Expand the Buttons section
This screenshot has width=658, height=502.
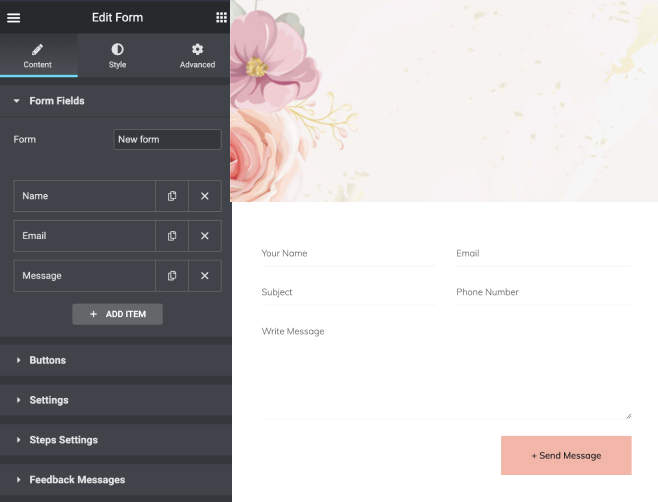click(47, 360)
